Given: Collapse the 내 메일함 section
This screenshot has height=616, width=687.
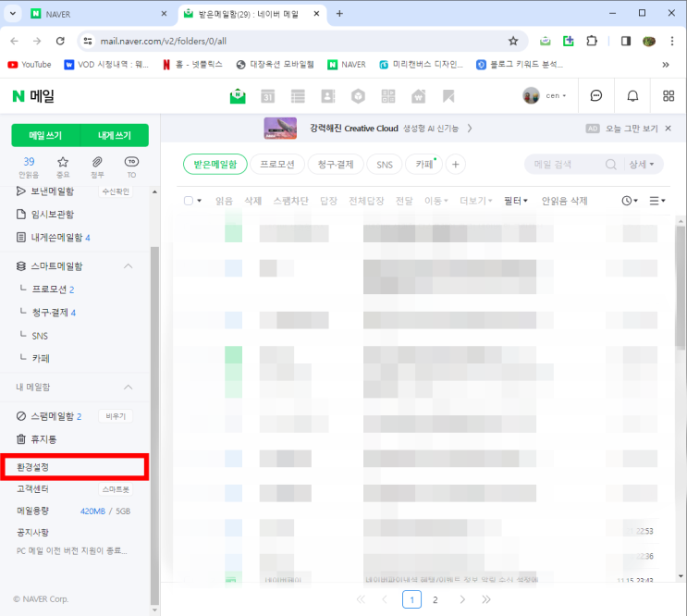Looking at the screenshot, I should point(128,387).
